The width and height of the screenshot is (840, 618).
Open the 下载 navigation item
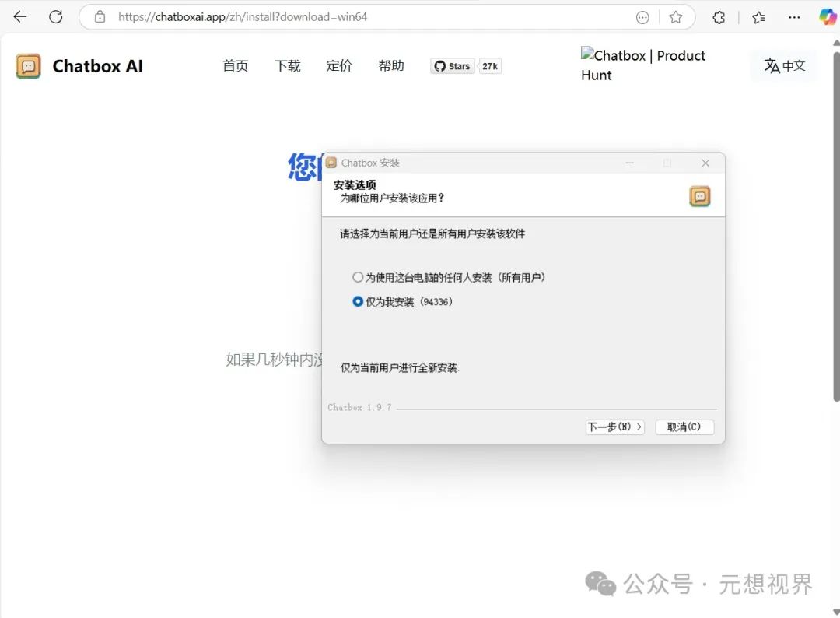[x=288, y=66]
